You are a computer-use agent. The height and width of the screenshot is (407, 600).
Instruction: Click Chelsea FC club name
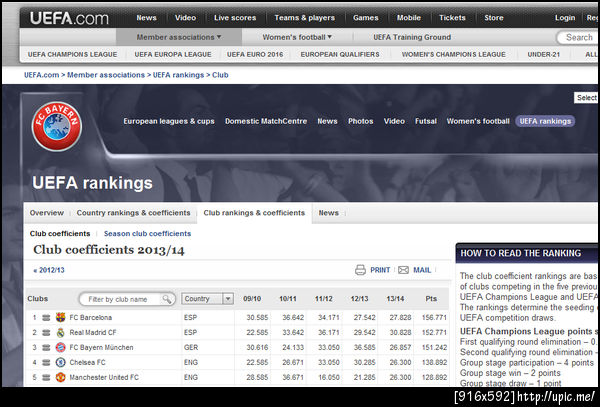point(87,362)
